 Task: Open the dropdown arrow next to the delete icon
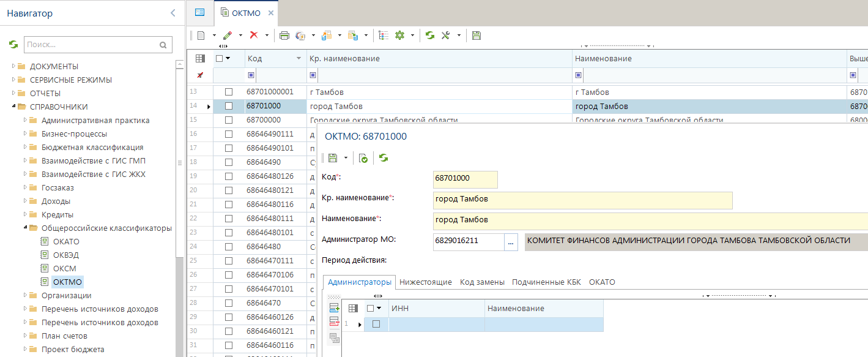pos(267,36)
